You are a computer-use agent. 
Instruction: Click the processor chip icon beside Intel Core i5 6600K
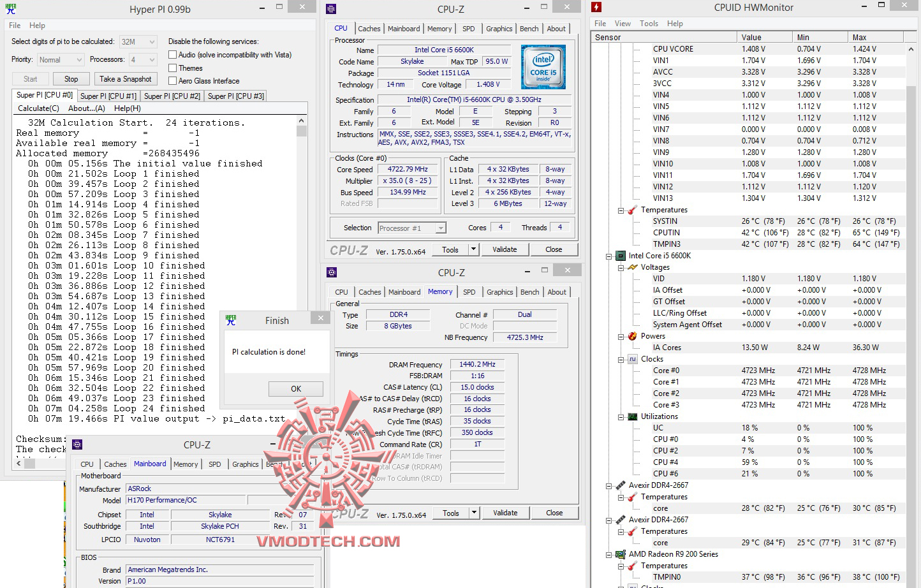pos(620,256)
